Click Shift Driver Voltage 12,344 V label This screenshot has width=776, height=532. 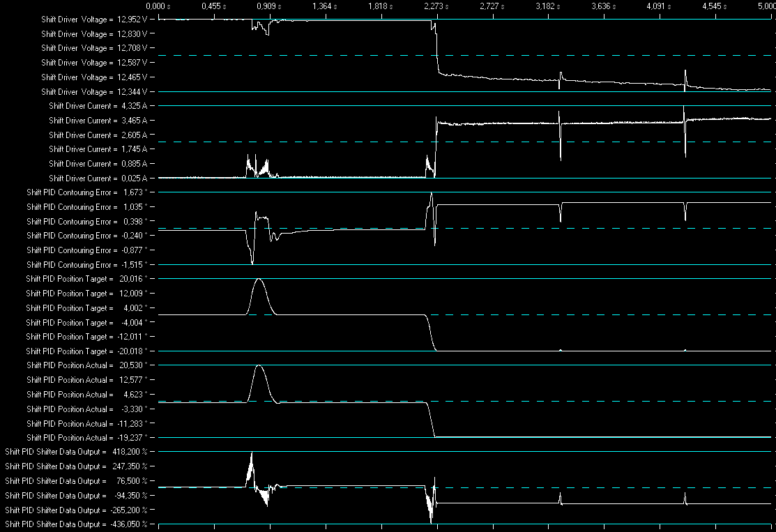[x=94, y=91]
